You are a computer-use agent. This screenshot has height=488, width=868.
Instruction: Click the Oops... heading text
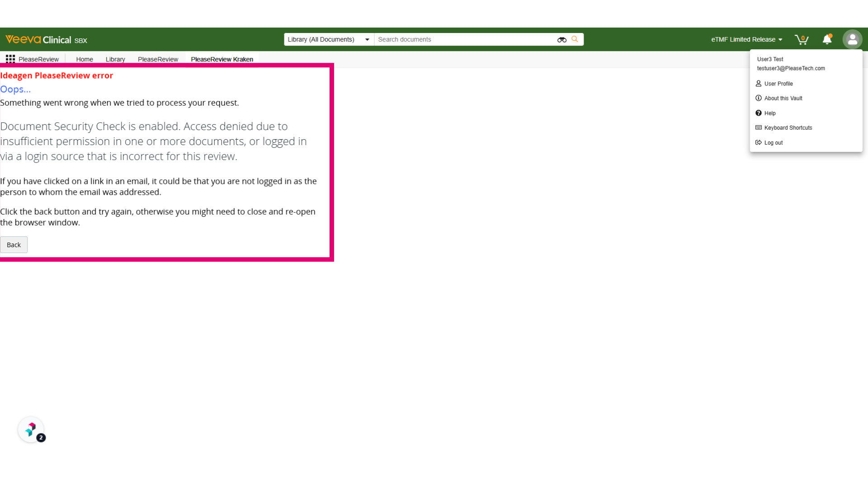[15, 89]
